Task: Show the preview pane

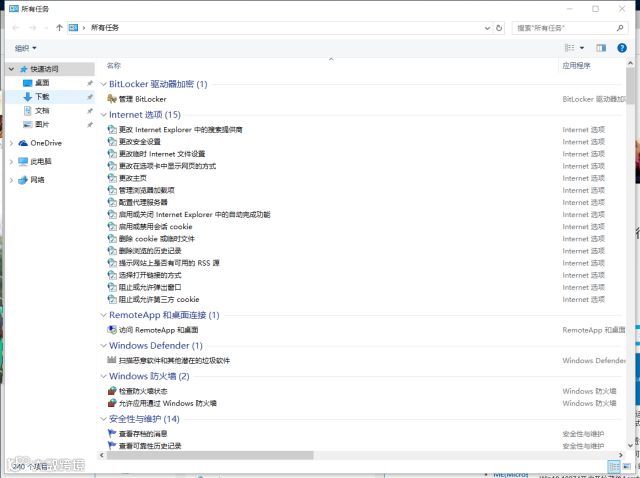Action: 601,48
